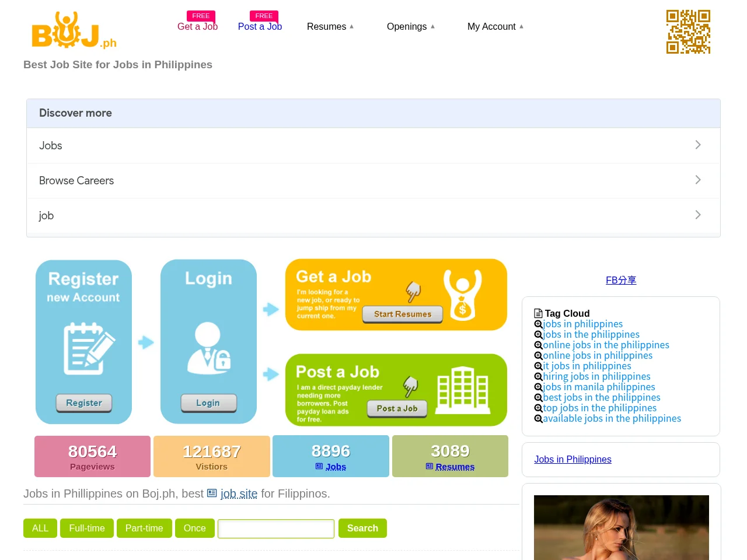
Task: Click the gray Post a Job button
Action: click(x=397, y=409)
